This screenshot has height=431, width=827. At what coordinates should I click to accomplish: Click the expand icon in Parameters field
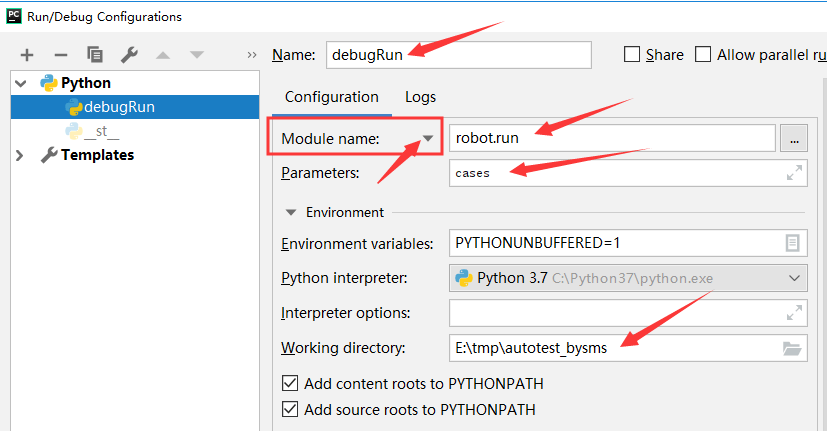(x=794, y=173)
